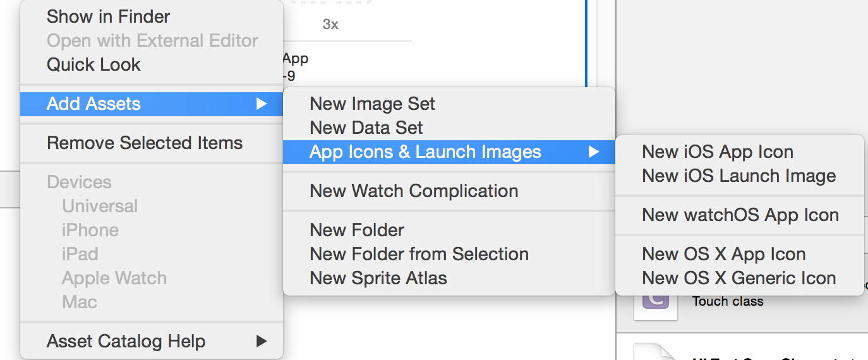Select New OS X App Icon
Viewport: 868px width, 360px height.
pos(724,254)
